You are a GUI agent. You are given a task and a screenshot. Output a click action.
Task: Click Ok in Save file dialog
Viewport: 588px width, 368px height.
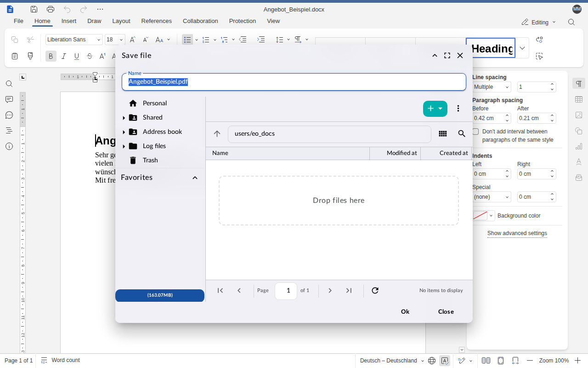pyautogui.click(x=405, y=311)
